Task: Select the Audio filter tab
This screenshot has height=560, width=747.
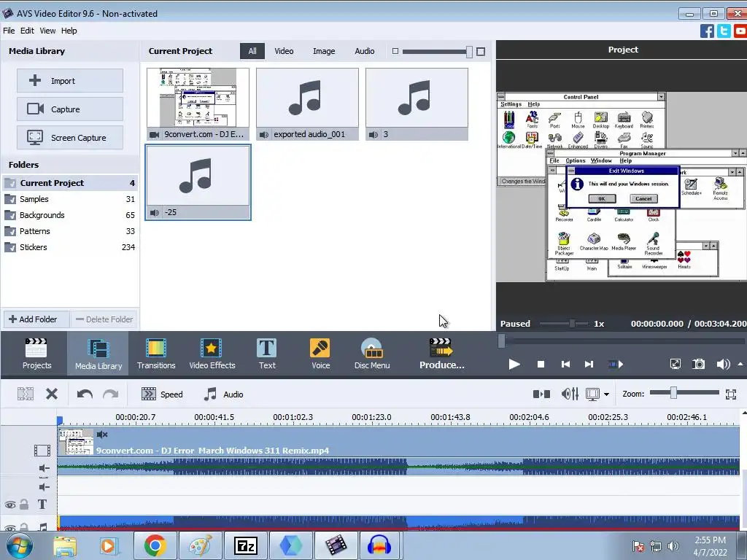Action: tap(365, 51)
